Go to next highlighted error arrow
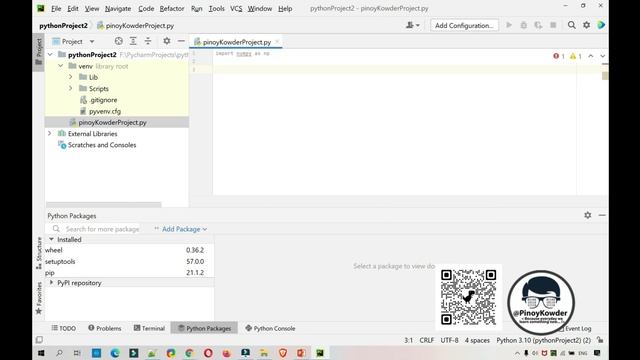The height and width of the screenshot is (360, 640). (602, 56)
